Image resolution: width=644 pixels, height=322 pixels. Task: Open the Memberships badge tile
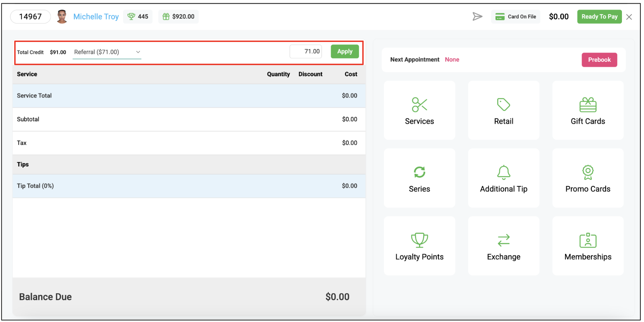587,246
